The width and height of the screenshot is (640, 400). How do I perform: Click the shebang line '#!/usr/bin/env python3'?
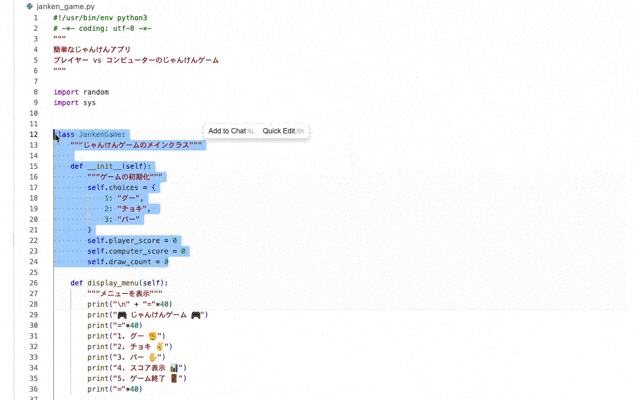point(100,18)
